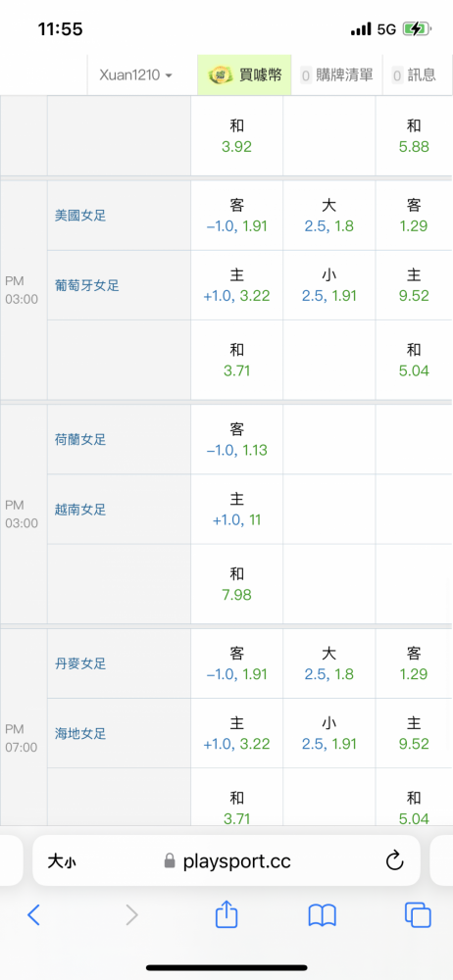Select 荷蘭女足 客 -1.0, 1.13 option
The image size is (453, 980).
point(236,439)
